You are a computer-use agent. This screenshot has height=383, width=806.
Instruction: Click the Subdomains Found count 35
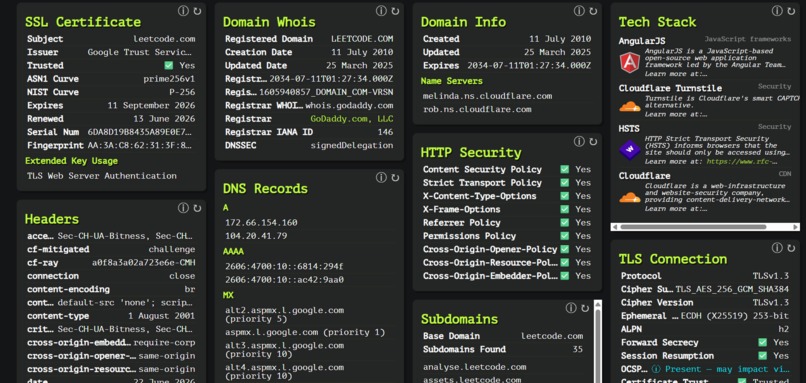pos(578,350)
